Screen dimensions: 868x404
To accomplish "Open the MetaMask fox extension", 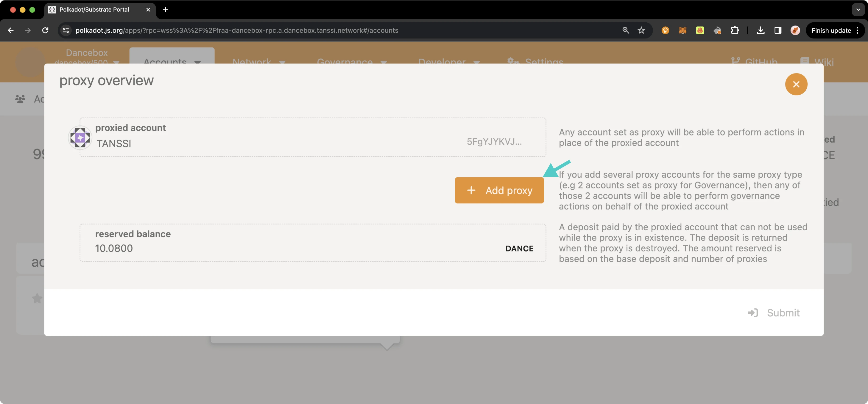I will click(x=682, y=30).
